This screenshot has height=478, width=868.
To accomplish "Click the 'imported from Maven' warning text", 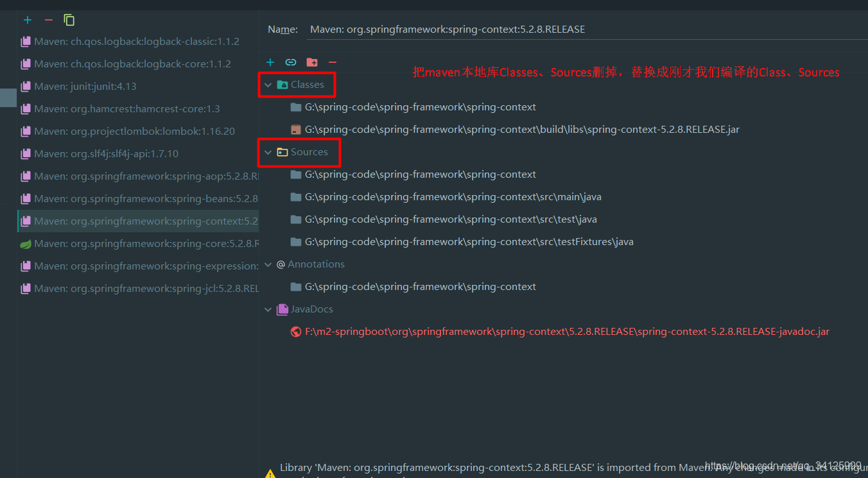I will [574, 468].
